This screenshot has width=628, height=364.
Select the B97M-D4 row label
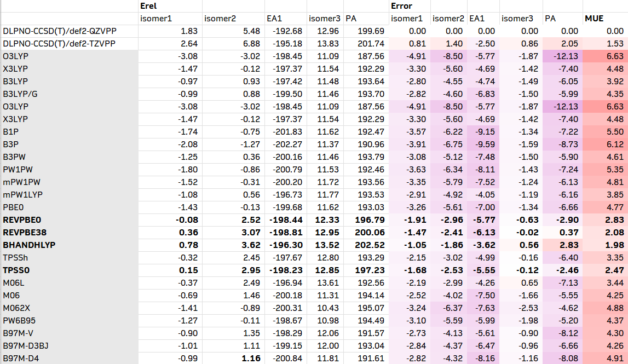[20, 358]
